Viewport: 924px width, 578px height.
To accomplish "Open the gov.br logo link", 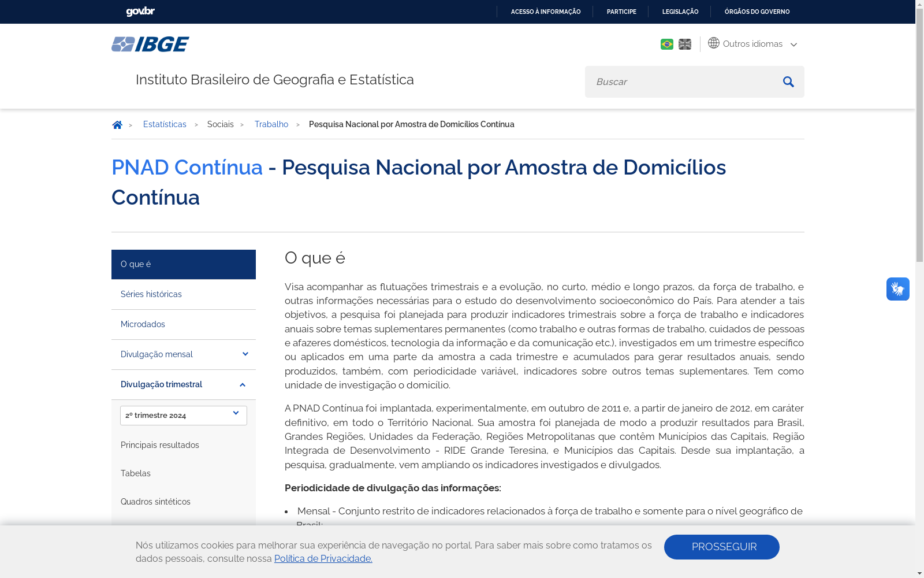I will click(x=140, y=12).
